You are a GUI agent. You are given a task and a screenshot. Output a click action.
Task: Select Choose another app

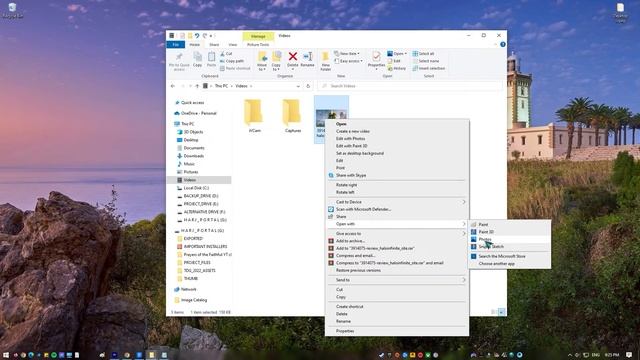(x=509, y=264)
